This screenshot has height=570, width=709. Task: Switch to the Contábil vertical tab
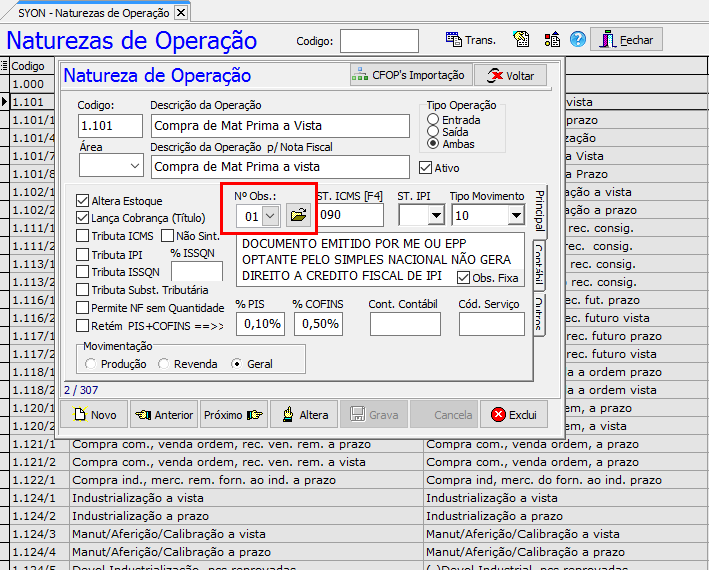(x=539, y=265)
